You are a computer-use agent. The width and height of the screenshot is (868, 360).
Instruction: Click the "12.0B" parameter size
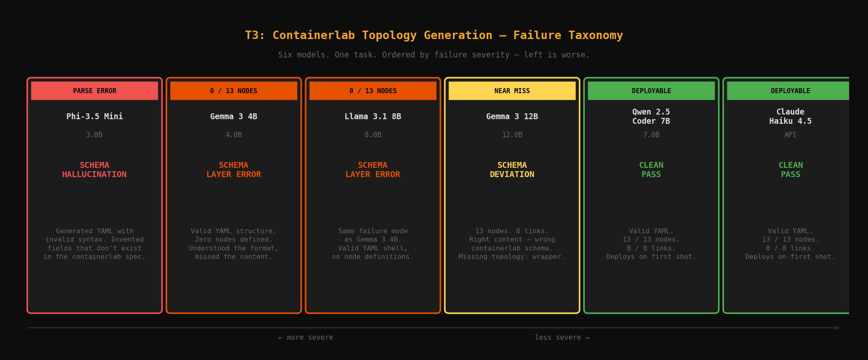512,135
